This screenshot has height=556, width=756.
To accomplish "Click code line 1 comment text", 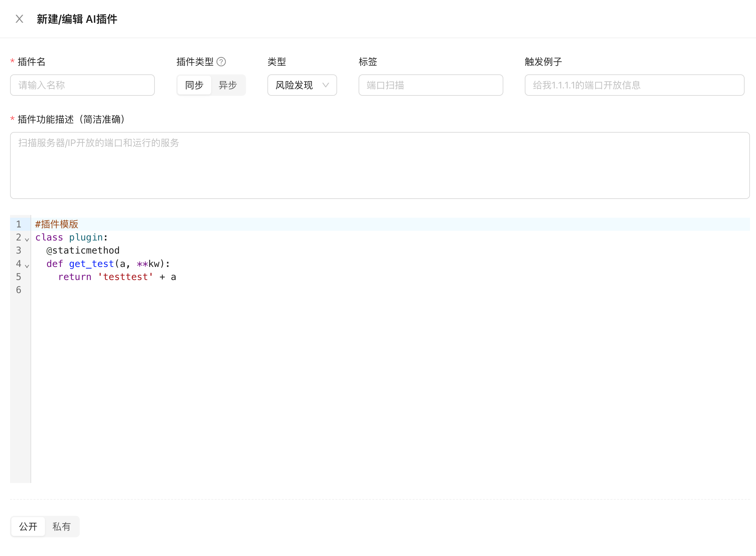I will [x=57, y=224].
